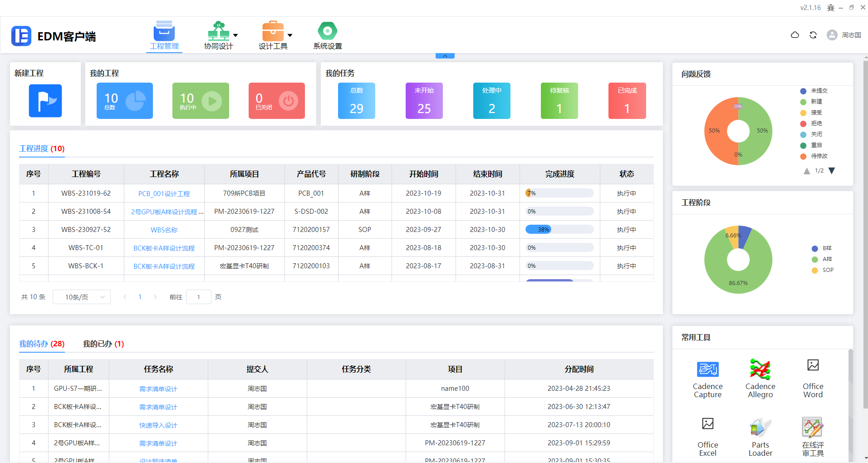Click the refresh sync icon
The height and width of the screenshot is (463, 868).
coord(813,35)
